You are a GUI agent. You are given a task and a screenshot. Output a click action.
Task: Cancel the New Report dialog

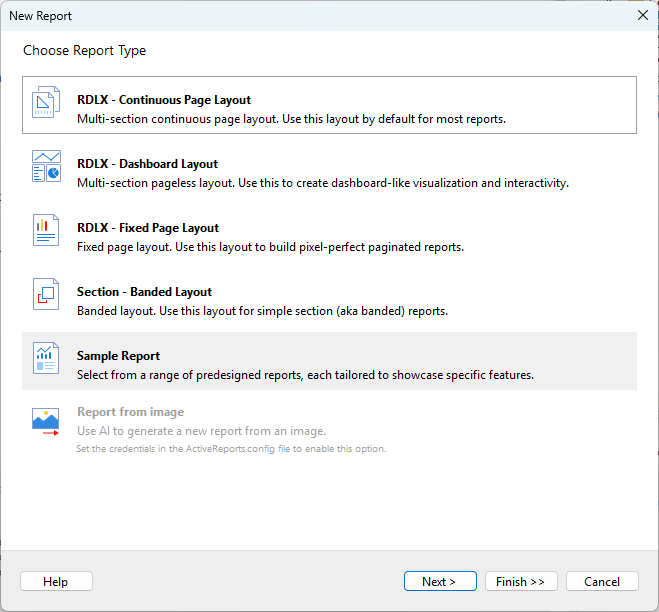tap(602, 582)
